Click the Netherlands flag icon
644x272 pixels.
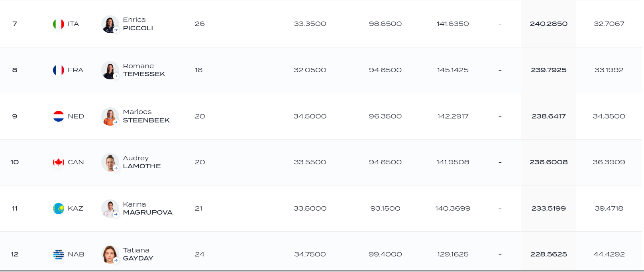coord(59,116)
